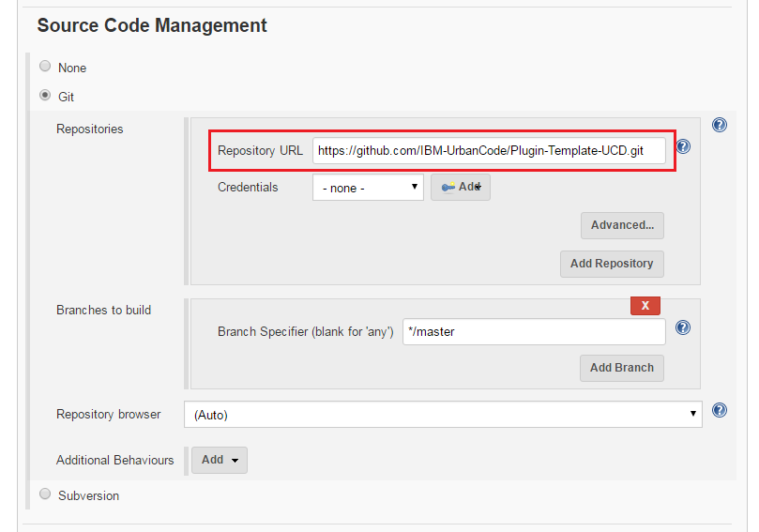This screenshot has width=759, height=532.
Task: Click the Source Code Management heading
Action: 152,25
